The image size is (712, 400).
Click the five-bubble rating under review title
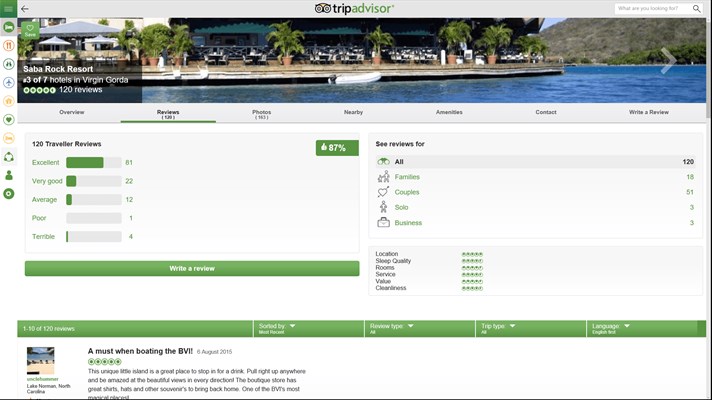104,362
